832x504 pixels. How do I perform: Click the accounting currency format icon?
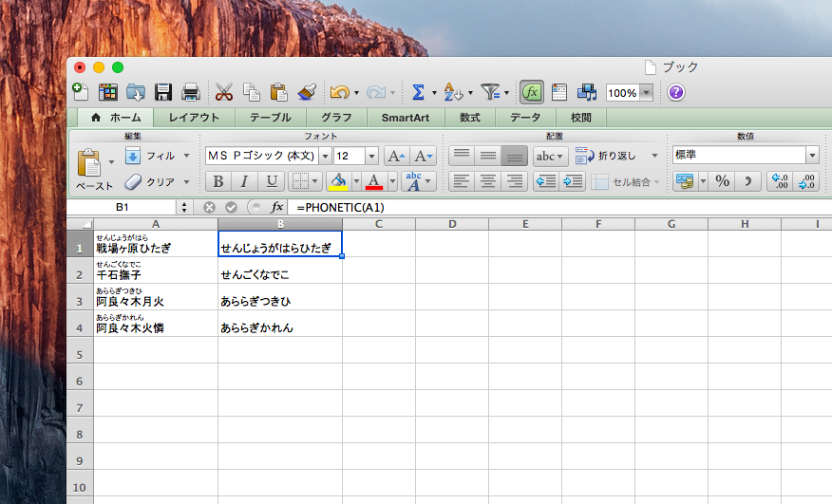686,182
